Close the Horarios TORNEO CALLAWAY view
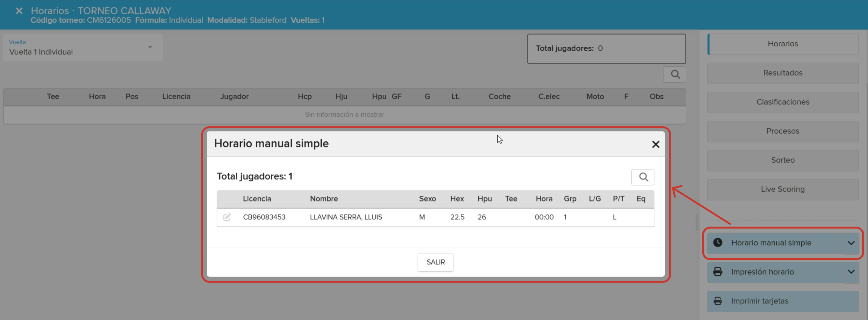 (x=19, y=11)
